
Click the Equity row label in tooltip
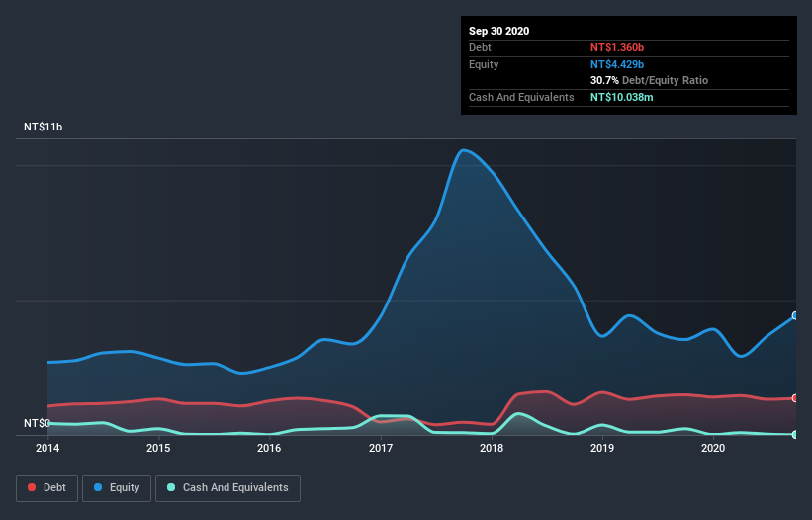[484, 64]
